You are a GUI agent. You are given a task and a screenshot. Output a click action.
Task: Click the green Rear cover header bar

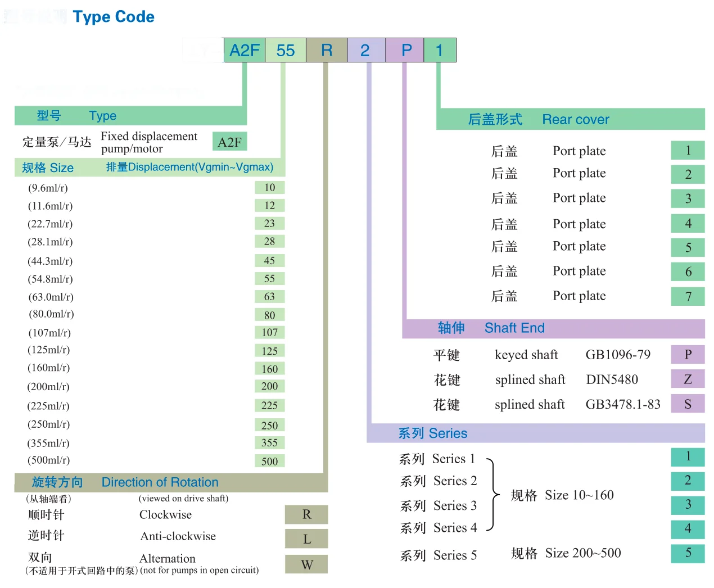pos(570,119)
